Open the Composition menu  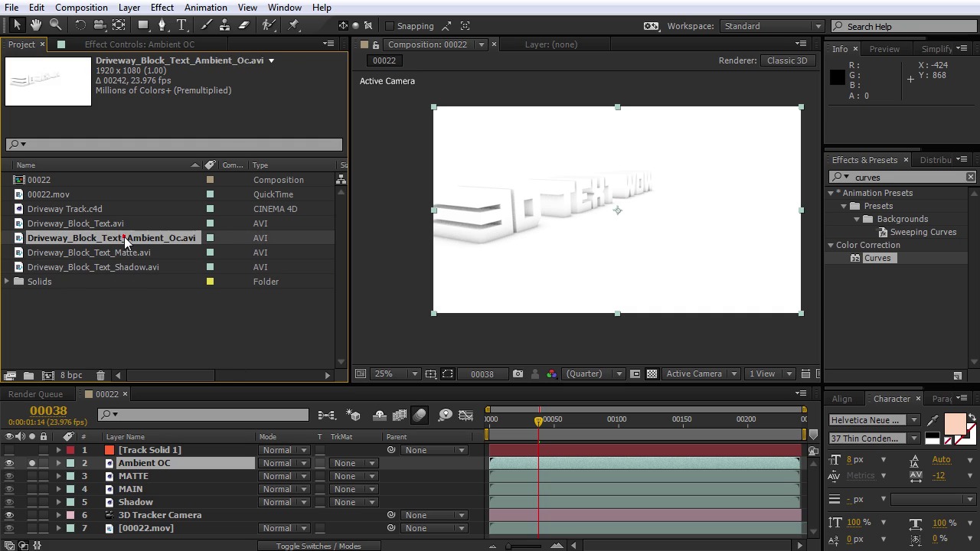pyautogui.click(x=81, y=8)
